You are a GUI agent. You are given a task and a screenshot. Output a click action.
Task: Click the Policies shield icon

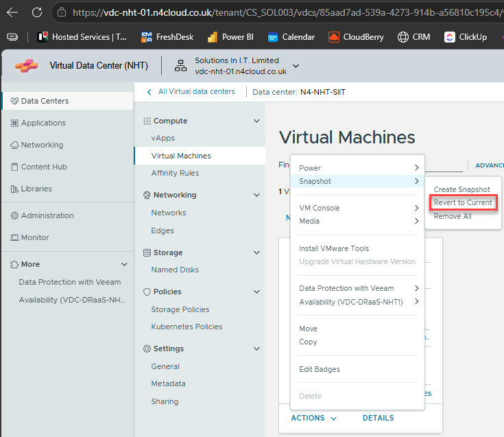(x=147, y=292)
